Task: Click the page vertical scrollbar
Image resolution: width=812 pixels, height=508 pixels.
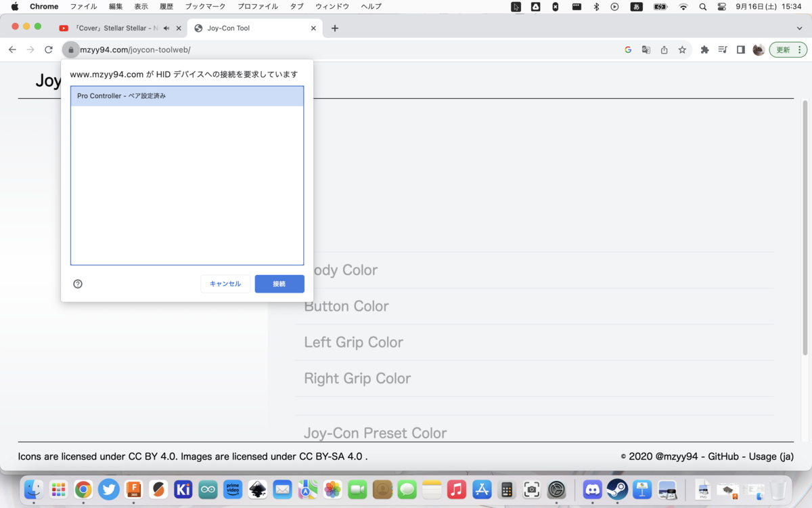Action: coord(805,228)
